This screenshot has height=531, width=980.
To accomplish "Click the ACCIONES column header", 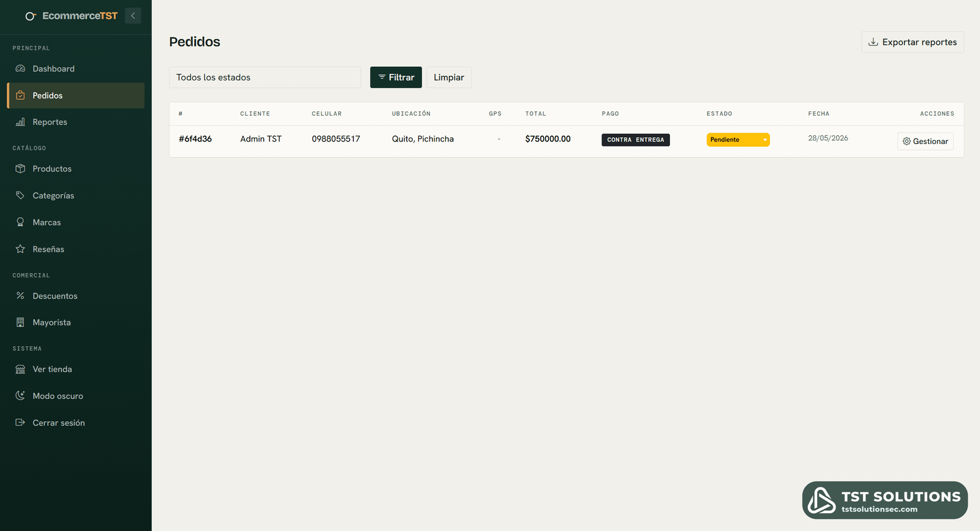I will (937, 114).
